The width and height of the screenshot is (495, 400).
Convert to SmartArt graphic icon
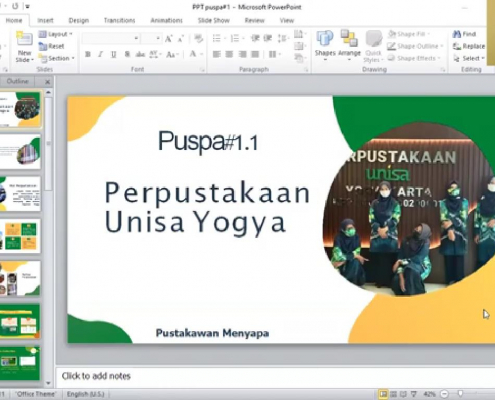tap(299, 58)
